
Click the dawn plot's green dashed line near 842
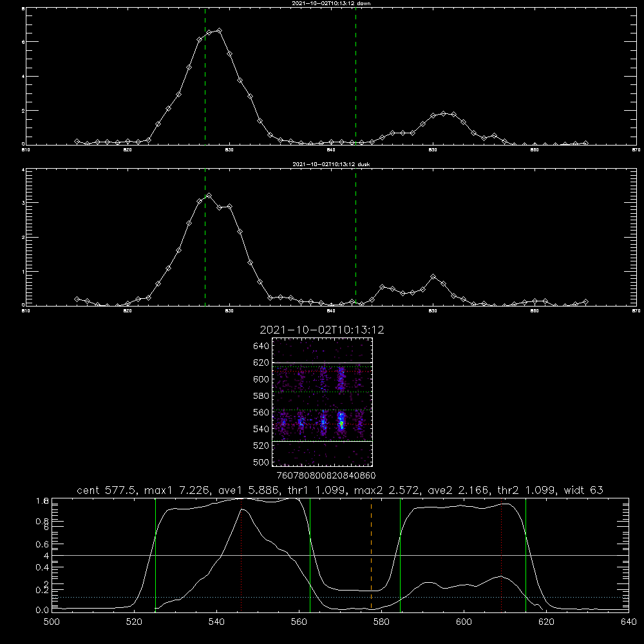click(x=355, y=77)
